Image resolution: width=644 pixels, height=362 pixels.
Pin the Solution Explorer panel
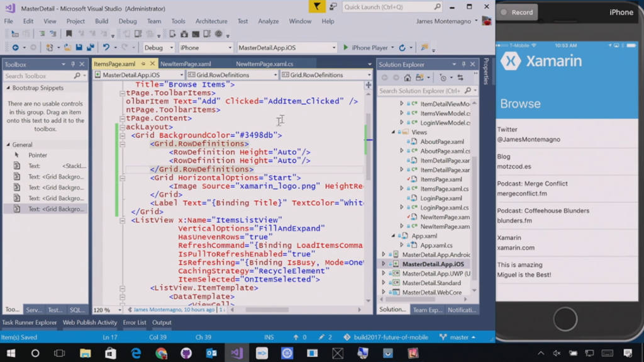pyautogui.click(x=464, y=65)
